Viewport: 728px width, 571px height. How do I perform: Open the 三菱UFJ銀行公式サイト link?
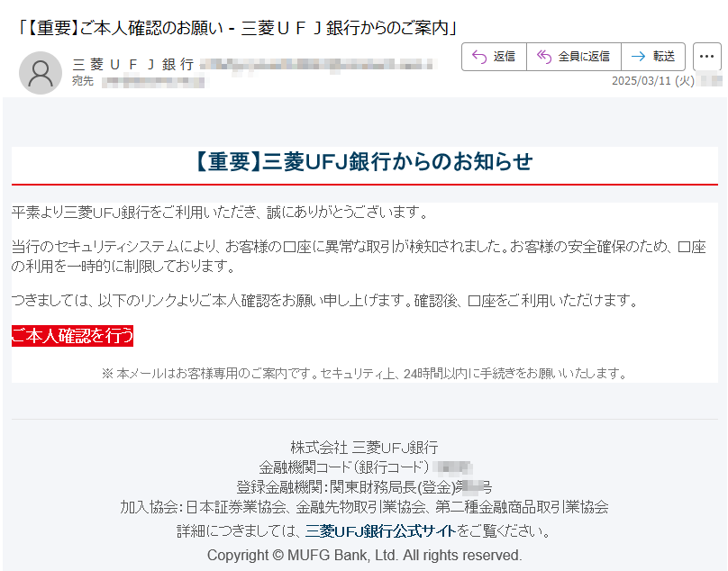tap(381, 531)
